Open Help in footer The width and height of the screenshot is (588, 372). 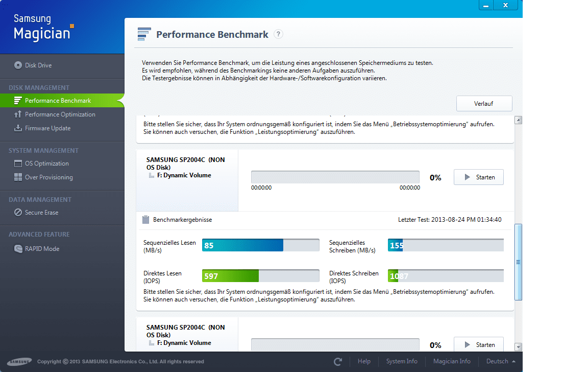click(364, 361)
